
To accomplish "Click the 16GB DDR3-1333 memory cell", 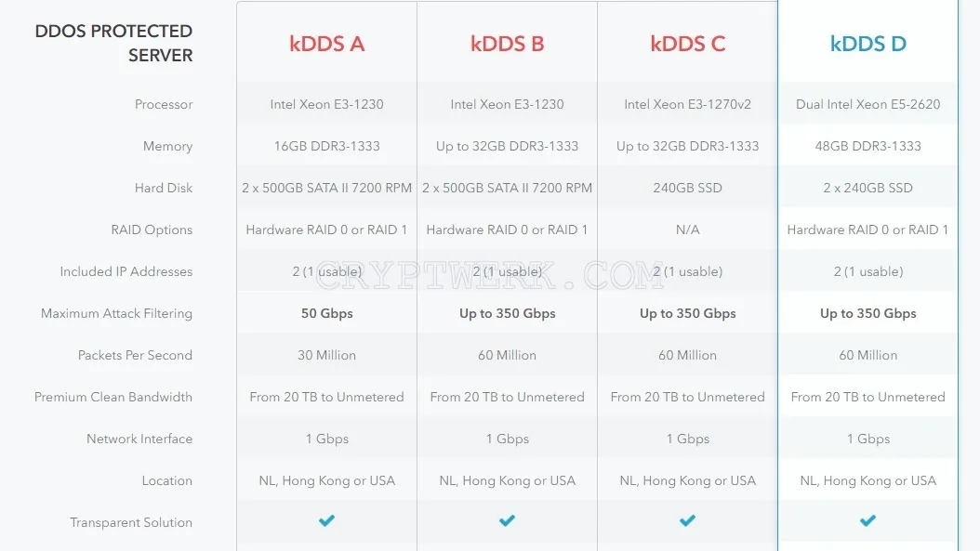I will click(x=327, y=146).
